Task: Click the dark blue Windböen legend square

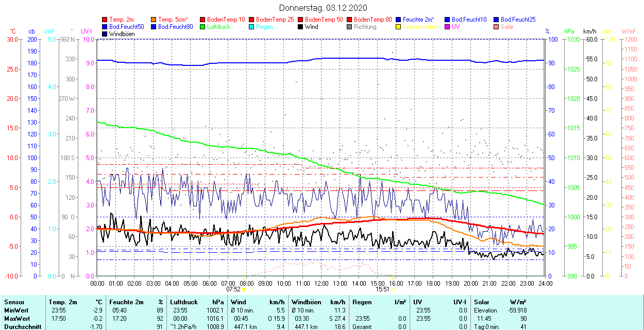Action: click(x=105, y=34)
